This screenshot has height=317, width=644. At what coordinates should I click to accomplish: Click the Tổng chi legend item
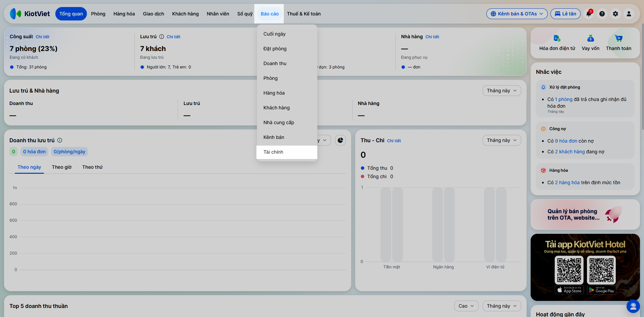tap(377, 176)
